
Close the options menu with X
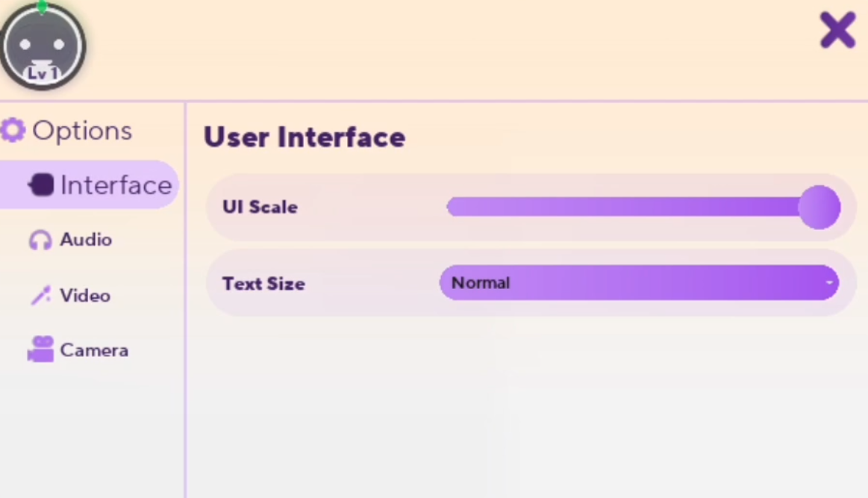[837, 31]
